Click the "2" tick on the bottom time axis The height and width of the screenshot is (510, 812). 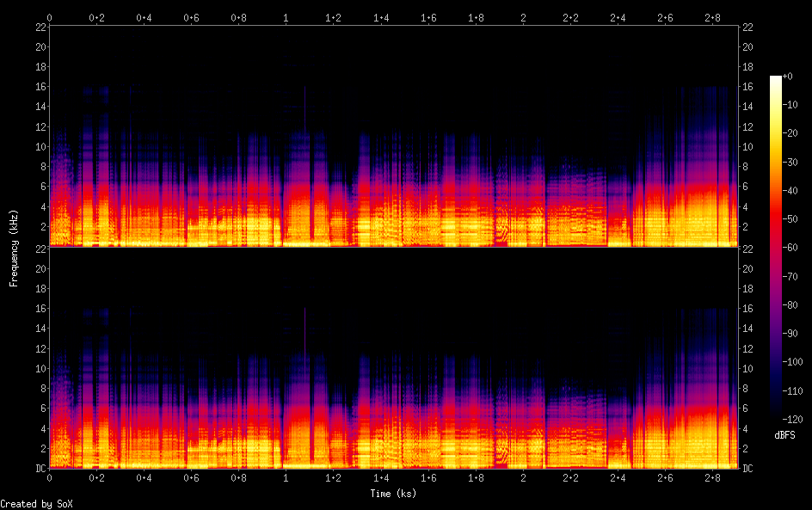pyautogui.click(x=523, y=477)
